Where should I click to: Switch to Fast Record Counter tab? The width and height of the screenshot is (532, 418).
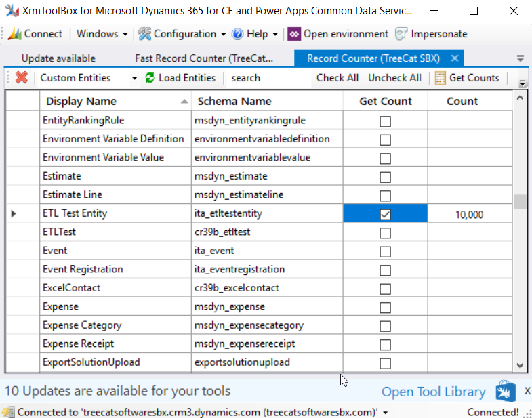pyautogui.click(x=203, y=58)
